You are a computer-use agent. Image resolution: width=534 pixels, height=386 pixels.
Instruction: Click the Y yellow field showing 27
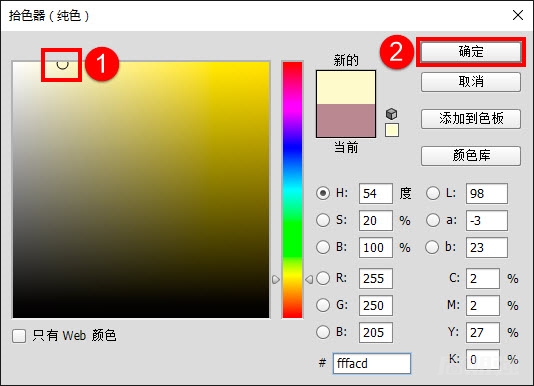click(483, 332)
